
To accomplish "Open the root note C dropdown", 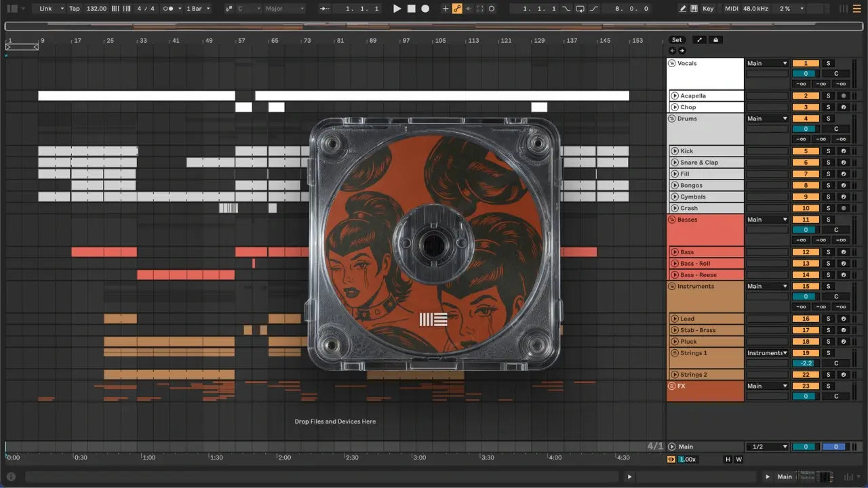I will click(x=248, y=9).
